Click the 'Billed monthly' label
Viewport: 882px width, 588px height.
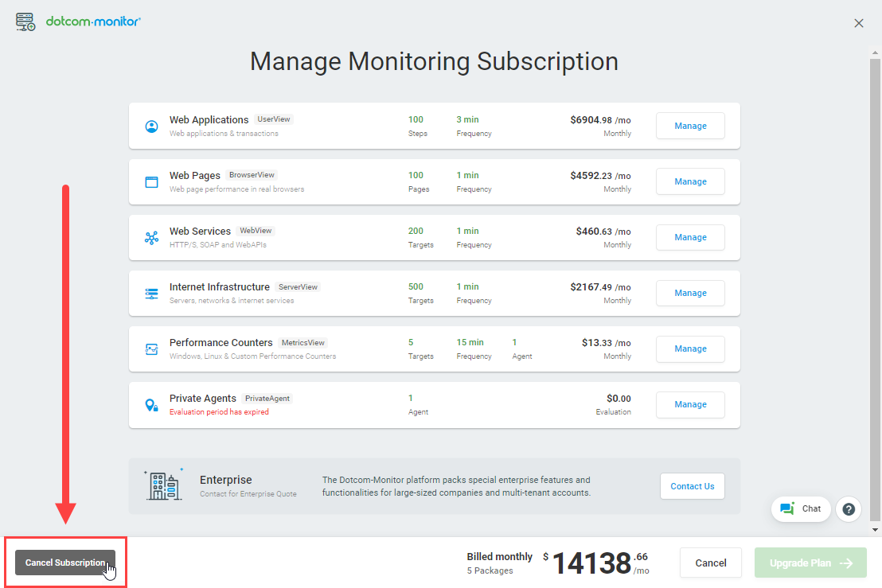click(499, 556)
